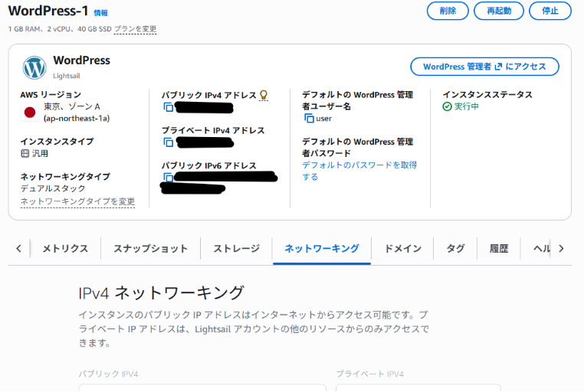This screenshot has width=584, height=392.
Task: Click the 再起動 button
Action: [x=499, y=11]
